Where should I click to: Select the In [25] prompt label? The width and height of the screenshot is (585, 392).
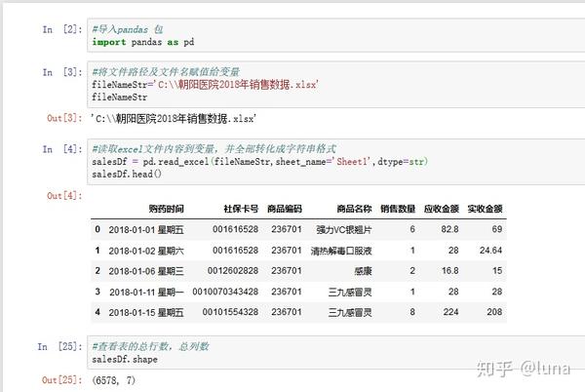59,346
